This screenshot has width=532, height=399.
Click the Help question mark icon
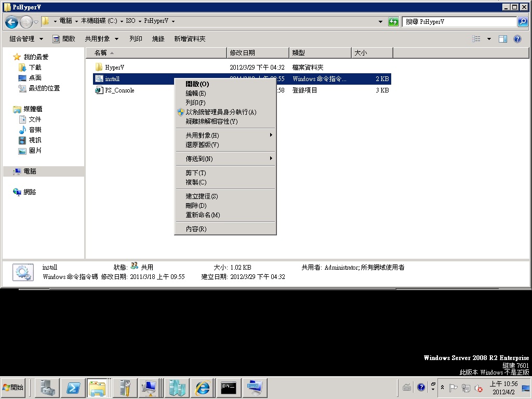(517, 39)
